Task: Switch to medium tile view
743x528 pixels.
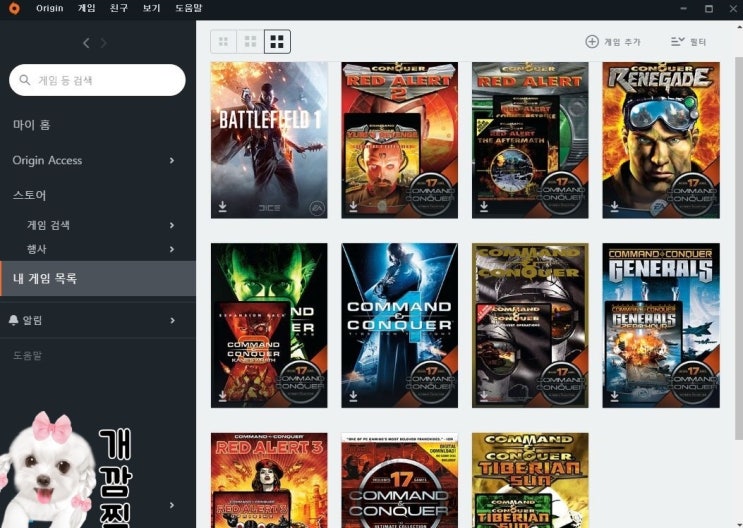Action: tap(250, 42)
